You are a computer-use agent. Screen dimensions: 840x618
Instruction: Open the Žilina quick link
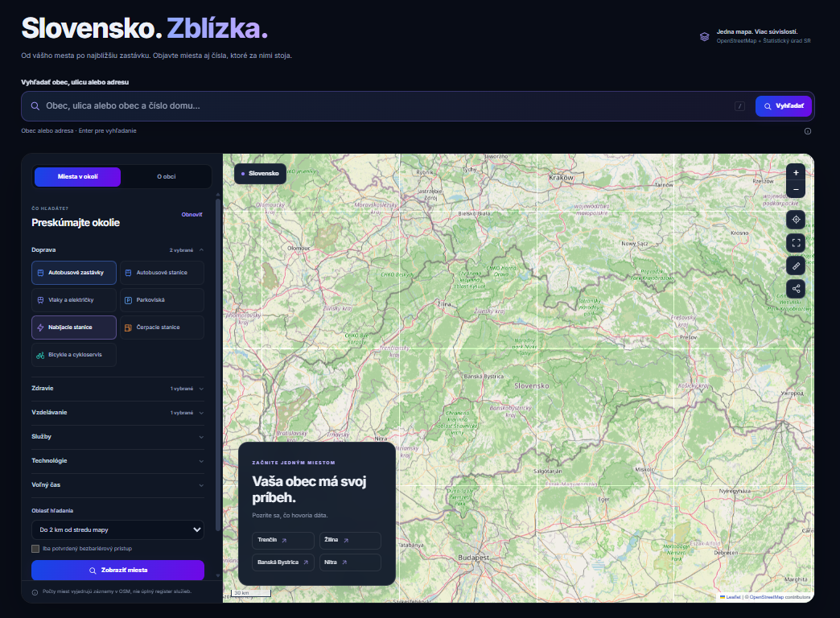(x=350, y=540)
